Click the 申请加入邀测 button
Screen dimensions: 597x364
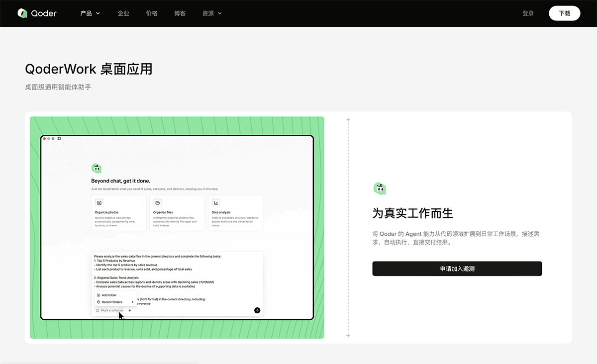[x=457, y=269]
